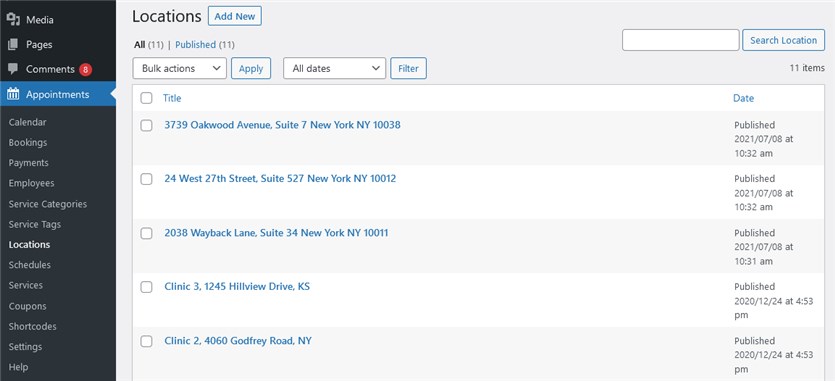Tick the checkbox for Clinic 3 location

(x=146, y=287)
